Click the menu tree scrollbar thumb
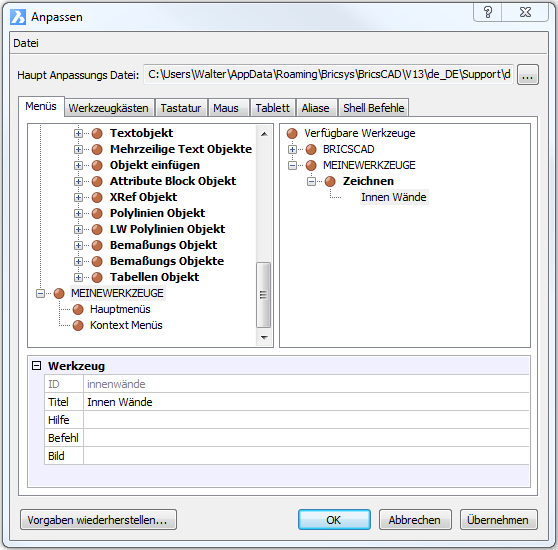The image size is (558, 550). pyautogui.click(x=263, y=295)
